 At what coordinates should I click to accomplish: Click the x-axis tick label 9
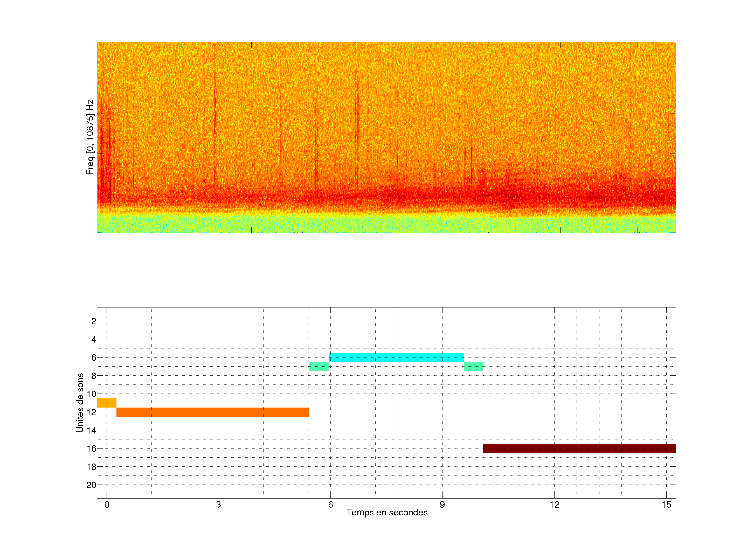pos(442,505)
